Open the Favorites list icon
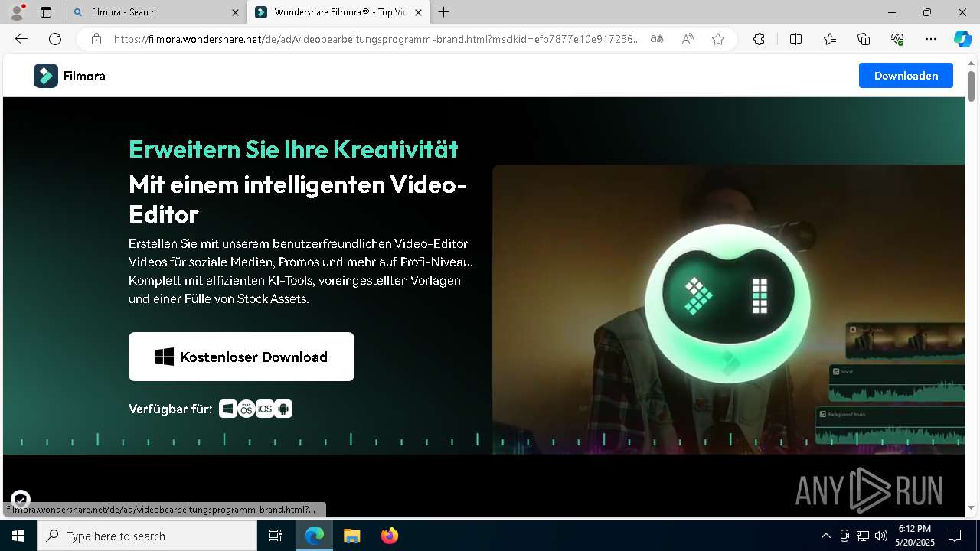This screenshot has width=980, height=551. click(830, 39)
